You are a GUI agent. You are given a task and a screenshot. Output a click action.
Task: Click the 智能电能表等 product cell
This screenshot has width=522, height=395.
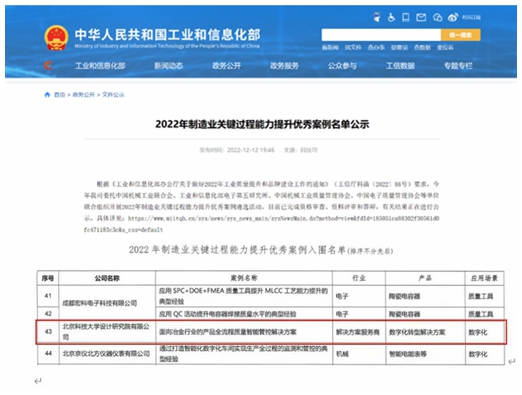[x=425, y=354]
